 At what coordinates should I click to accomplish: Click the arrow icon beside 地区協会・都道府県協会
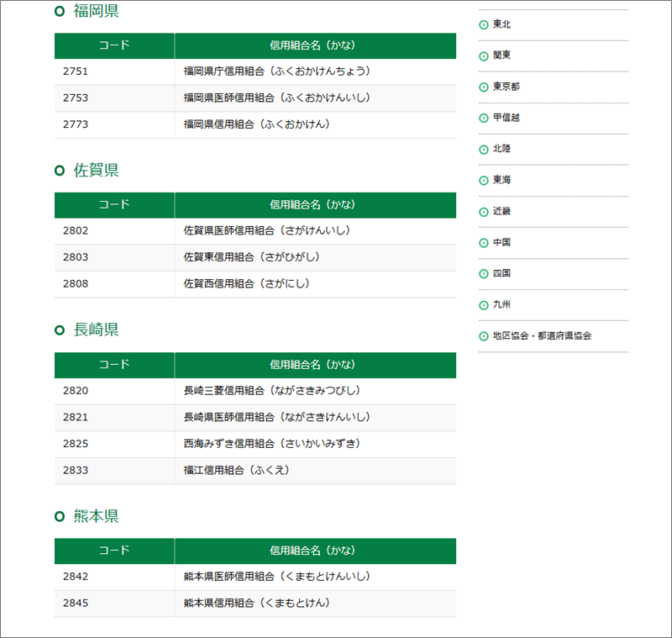click(x=484, y=336)
